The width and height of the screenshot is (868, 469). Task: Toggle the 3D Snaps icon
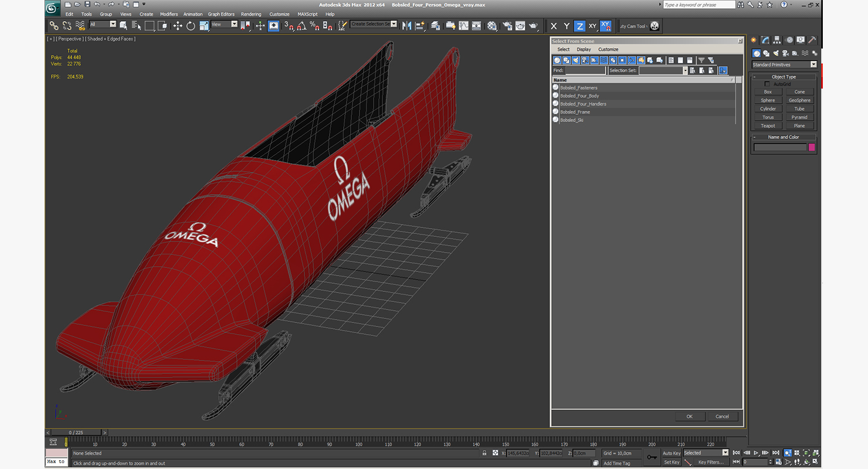click(288, 26)
